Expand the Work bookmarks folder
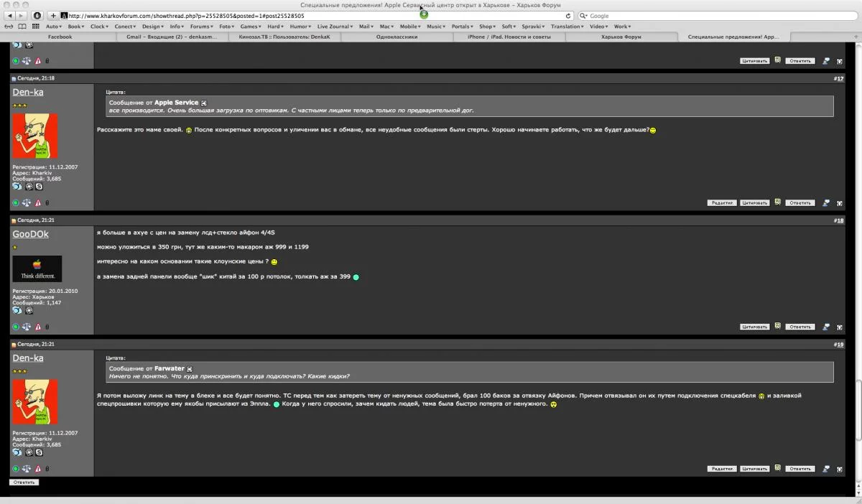This screenshot has width=862, height=504. click(622, 27)
